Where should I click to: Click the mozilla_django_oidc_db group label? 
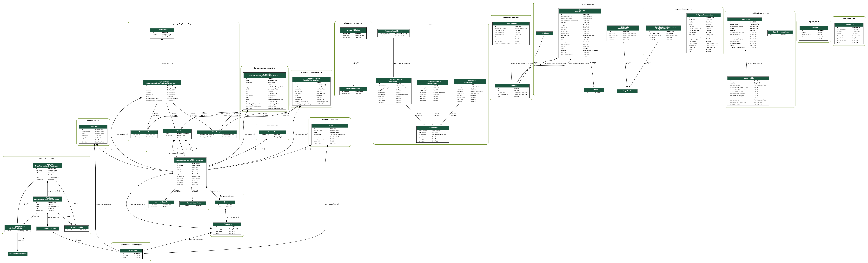pyautogui.click(x=760, y=13)
